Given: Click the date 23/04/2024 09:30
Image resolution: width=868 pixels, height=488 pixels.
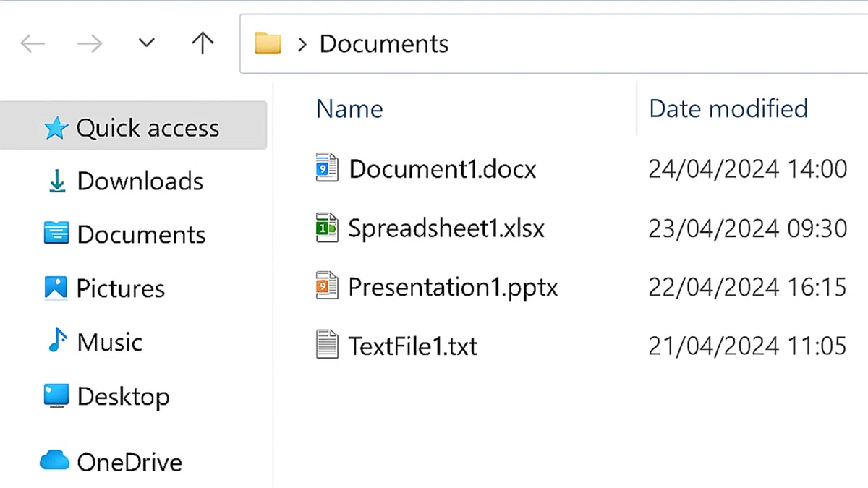Looking at the screenshot, I should point(747,228).
